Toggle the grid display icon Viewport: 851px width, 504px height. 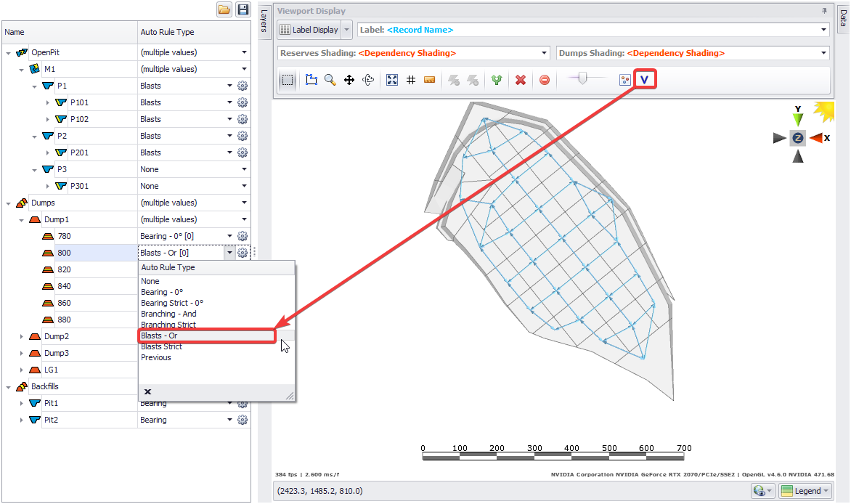point(411,80)
